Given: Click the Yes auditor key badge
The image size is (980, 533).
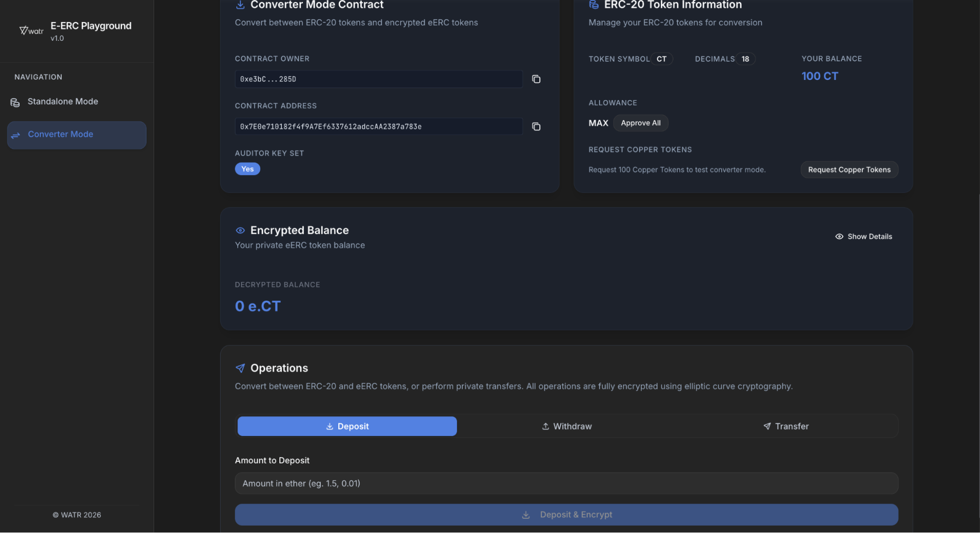Looking at the screenshot, I should click(247, 169).
